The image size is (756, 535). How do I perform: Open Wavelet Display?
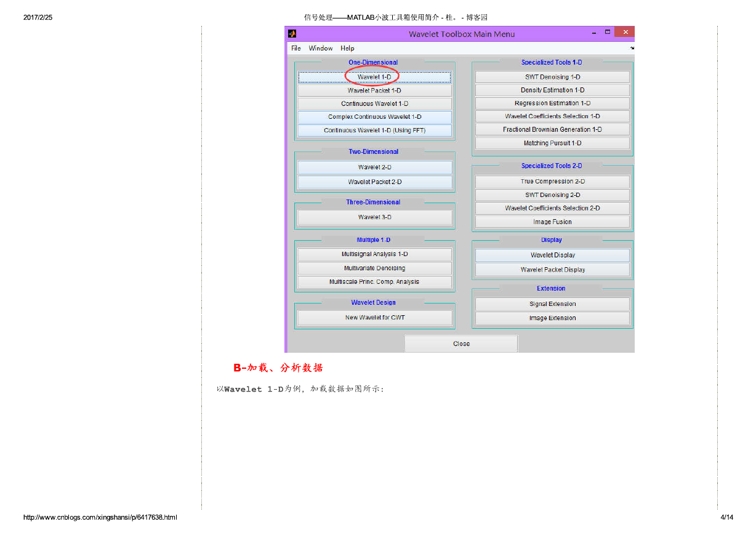(x=552, y=255)
